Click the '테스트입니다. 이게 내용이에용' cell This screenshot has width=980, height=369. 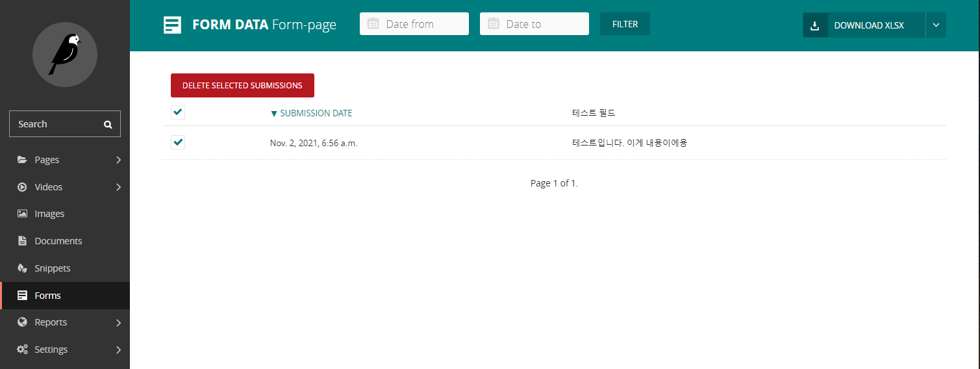pos(629,143)
